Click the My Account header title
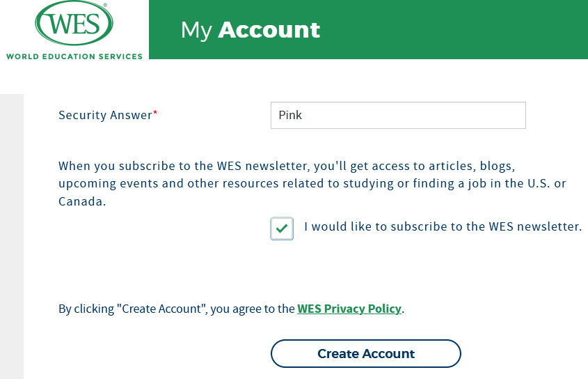 coord(251,30)
